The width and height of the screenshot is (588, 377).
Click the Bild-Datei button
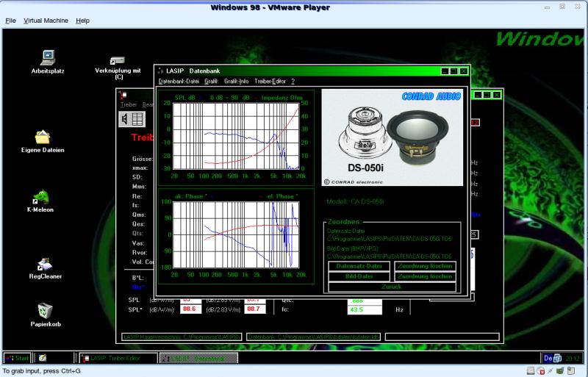[359, 276]
